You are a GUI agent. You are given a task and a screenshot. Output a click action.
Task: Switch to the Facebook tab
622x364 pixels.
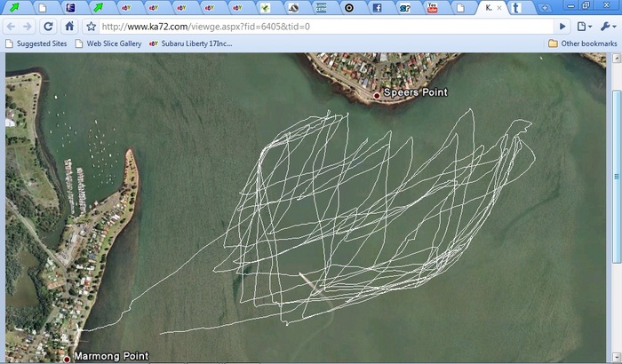(376, 8)
